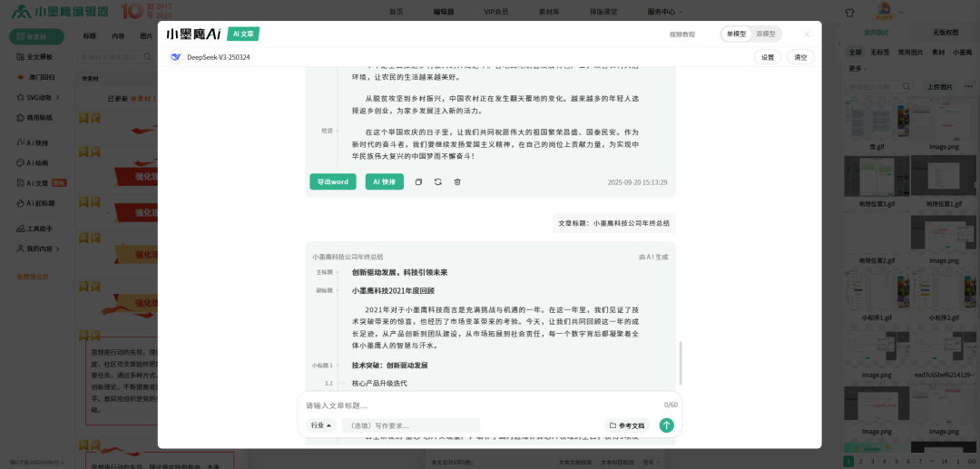Viewport: 980px width, 469px height.
Task: Select the 图片 material tab
Action: (146, 36)
